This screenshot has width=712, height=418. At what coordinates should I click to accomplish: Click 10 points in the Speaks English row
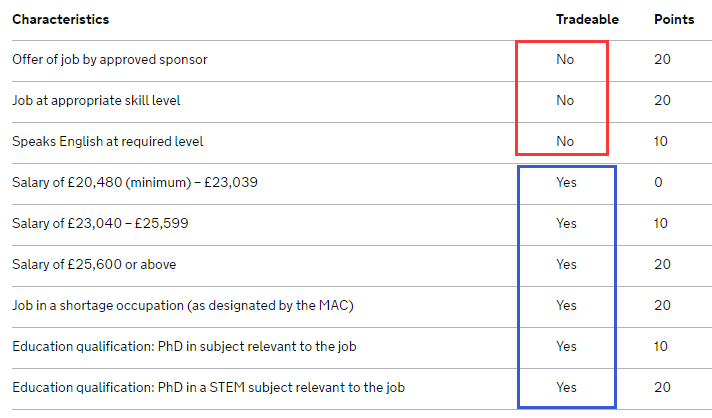[661, 142]
